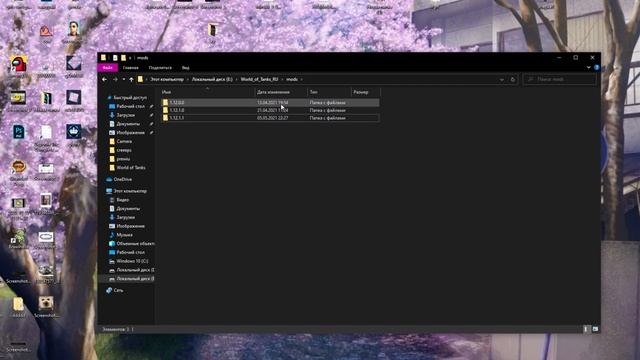Expand chevron after 'World_of_Tanks_RU' in breadcrumb
This screenshot has width=640, height=360.
(x=282, y=79)
